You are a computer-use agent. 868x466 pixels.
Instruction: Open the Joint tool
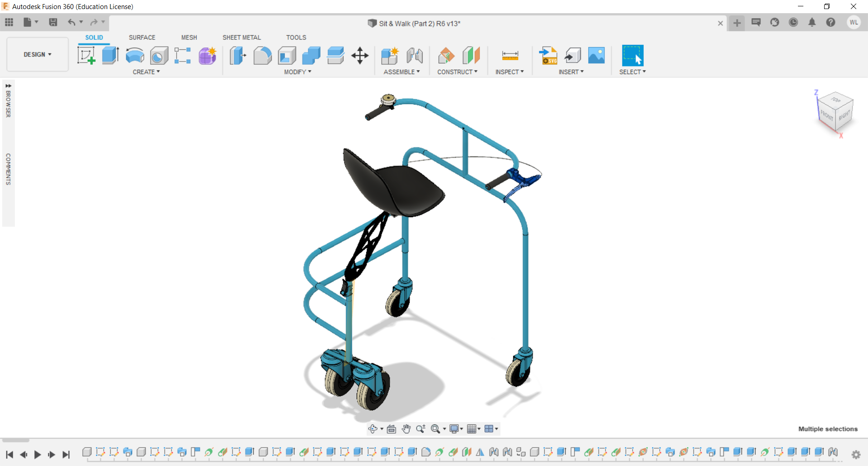point(415,55)
